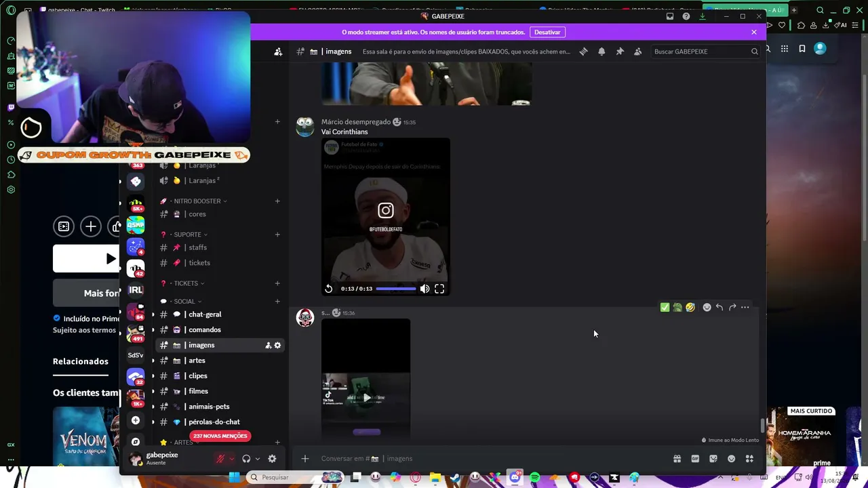Open the sticker picker in chat bar
Viewport: 868px width, 488px height.
(x=713, y=459)
